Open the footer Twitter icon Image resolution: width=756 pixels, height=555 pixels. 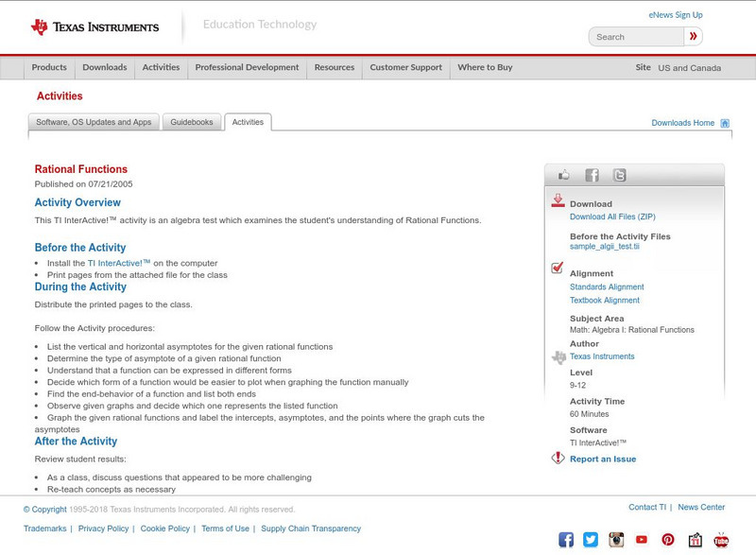click(x=591, y=540)
